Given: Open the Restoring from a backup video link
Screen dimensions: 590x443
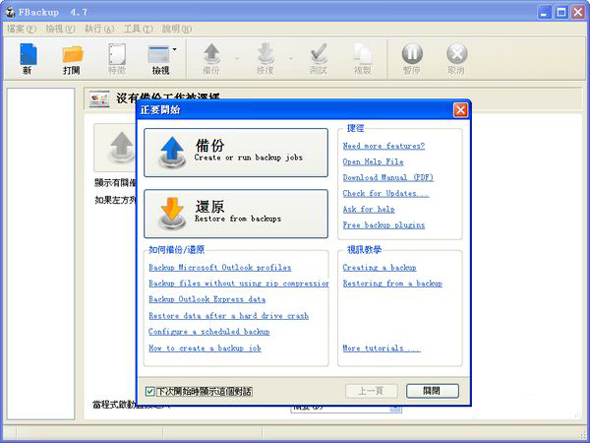Looking at the screenshot, I should click(392, 283).
